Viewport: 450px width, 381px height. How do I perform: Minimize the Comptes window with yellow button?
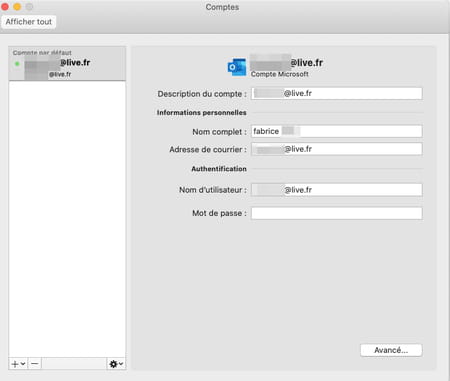pos(17,7)
